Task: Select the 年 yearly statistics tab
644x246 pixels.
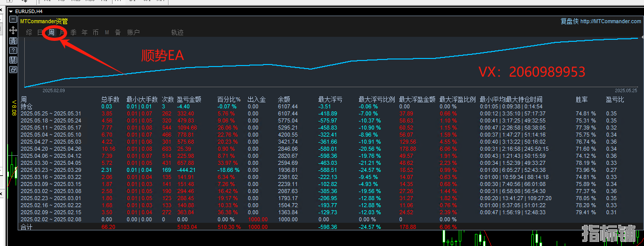Action: [x=85, y=32]
